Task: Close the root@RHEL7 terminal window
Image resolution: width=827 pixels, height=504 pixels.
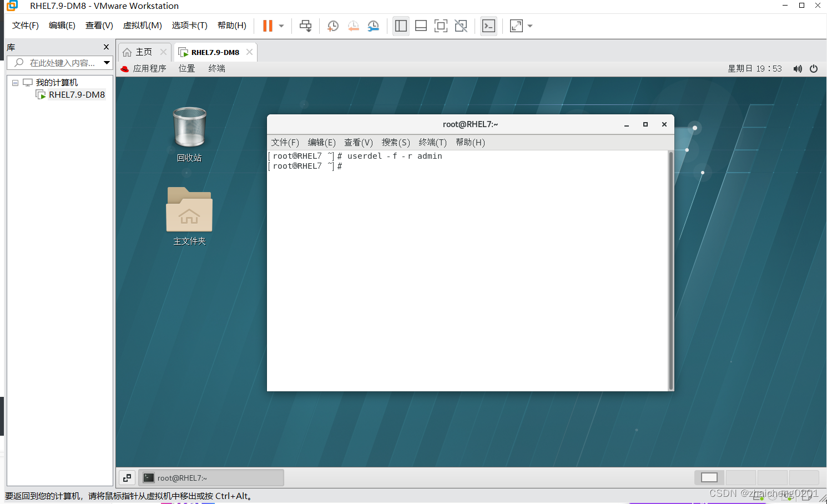Action: coord(664,125)
